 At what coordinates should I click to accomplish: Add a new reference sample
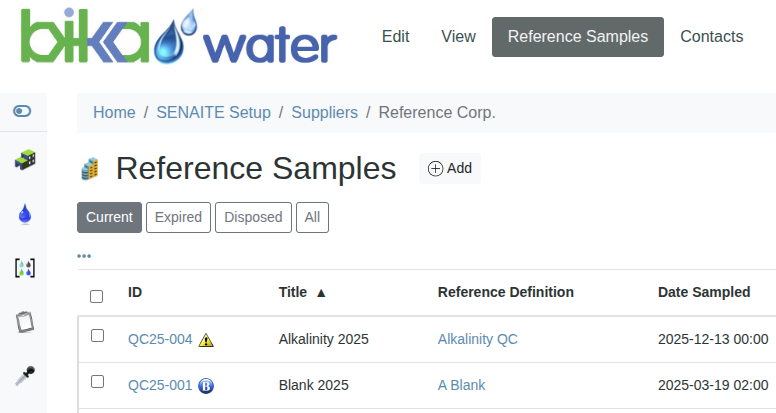[450, 169]
